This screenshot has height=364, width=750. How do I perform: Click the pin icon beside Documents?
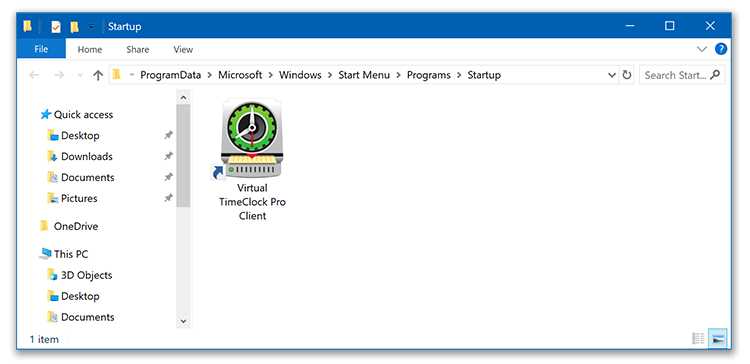(x=168, y=177)
